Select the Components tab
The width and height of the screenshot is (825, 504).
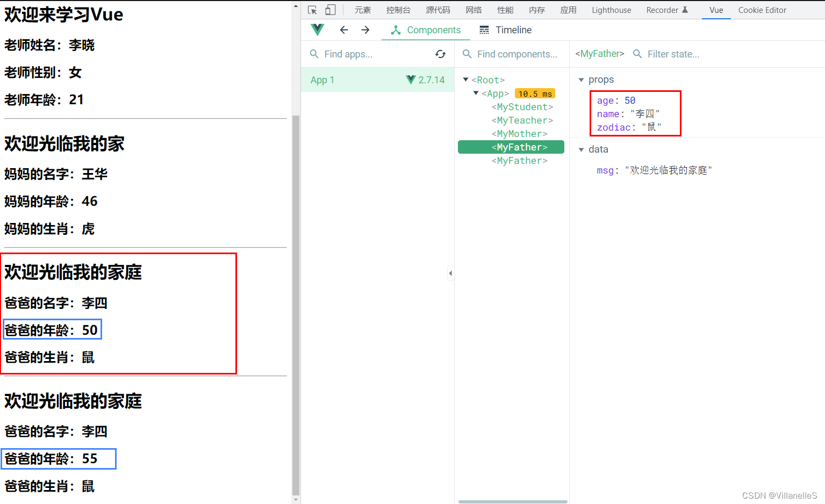[x=426, y=30]
